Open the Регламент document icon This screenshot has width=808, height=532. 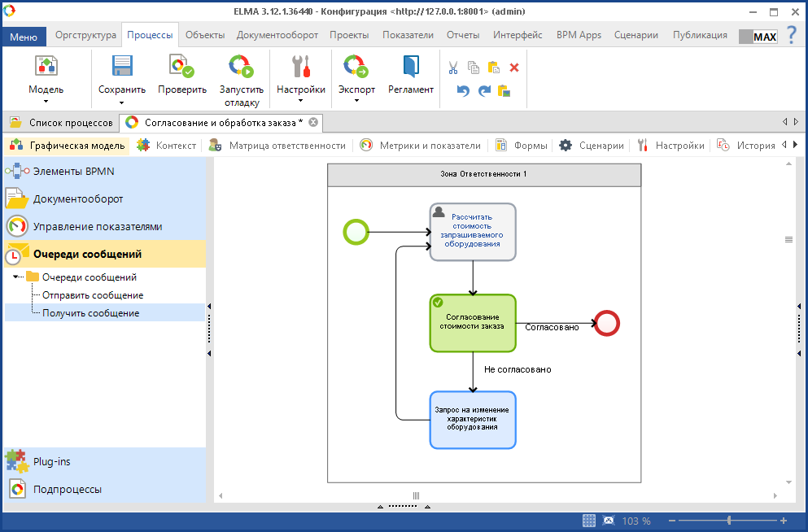(411, 66)
